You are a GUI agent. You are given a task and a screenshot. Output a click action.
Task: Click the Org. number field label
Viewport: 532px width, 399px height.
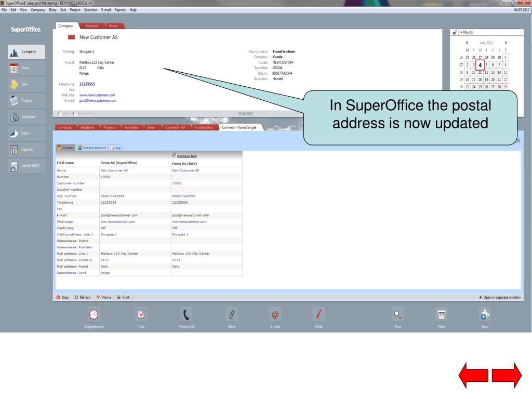[66, 196]
